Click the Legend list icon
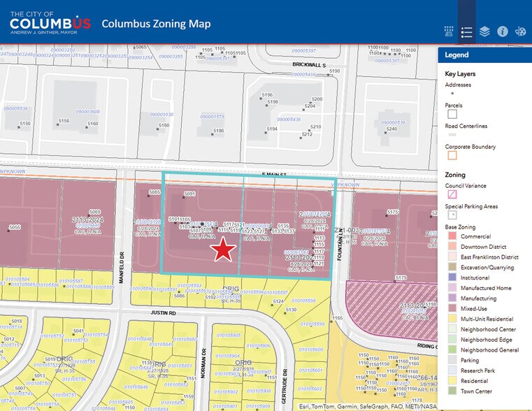The image size is (532, 411). pos(467,31)
